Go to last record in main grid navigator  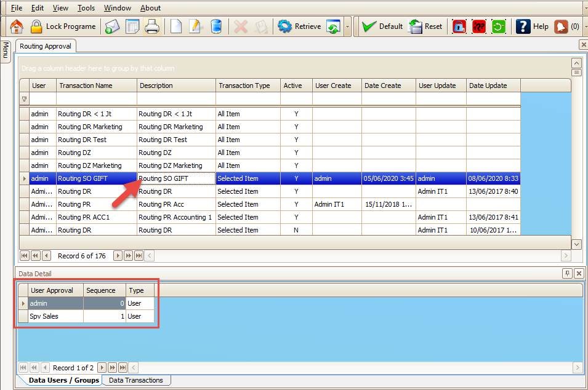[x=139, y=256]
